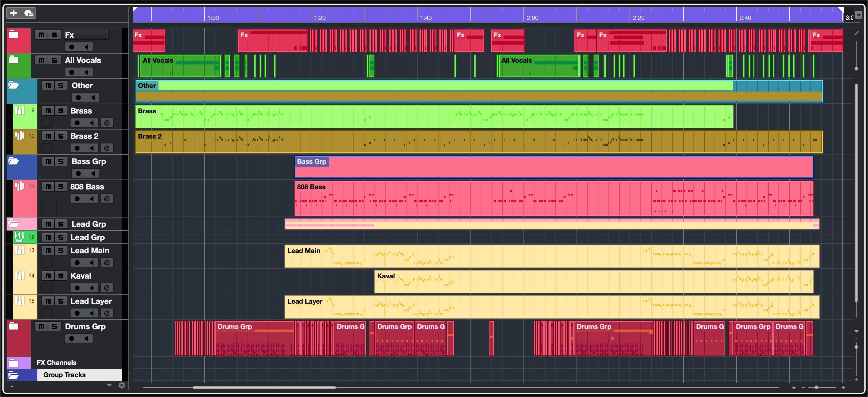Mute the Kaval track
Screen dimensions: 868x397
[48, 276]
